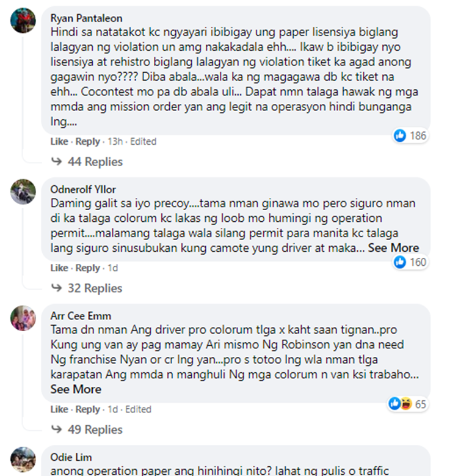This screenshot has width=458, height=476.
Task: Click Arr Cee Emm's avatar image
Action: click(23, 318)
